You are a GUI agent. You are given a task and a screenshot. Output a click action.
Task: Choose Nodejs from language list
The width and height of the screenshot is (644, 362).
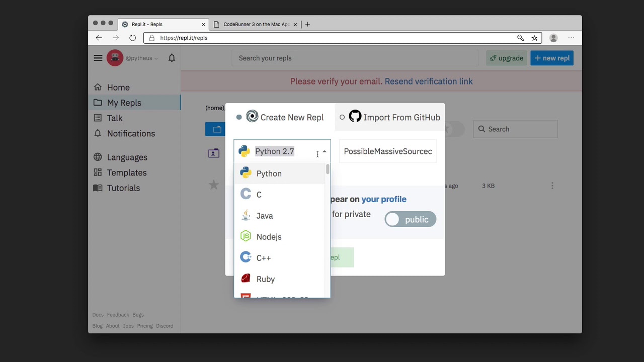(280, 237)
